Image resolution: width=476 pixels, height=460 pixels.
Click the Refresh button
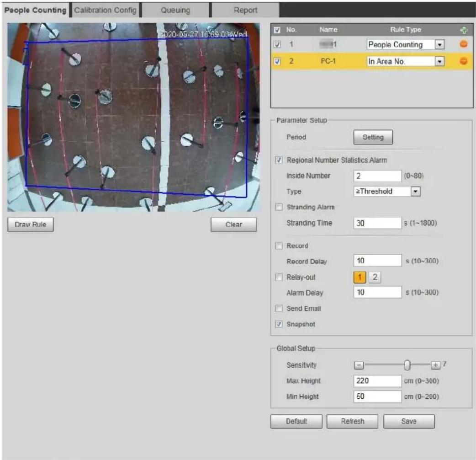click(x=352, y=421)
